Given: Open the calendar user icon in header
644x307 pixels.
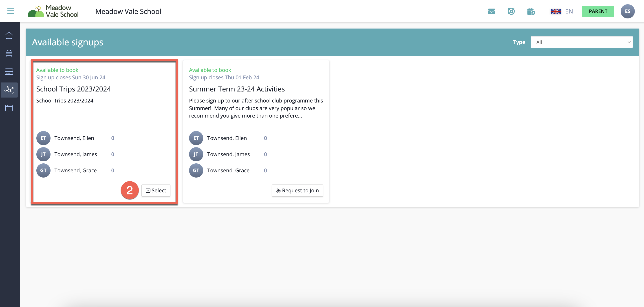Looking at the screenshot, I should [x=531, y=11].
